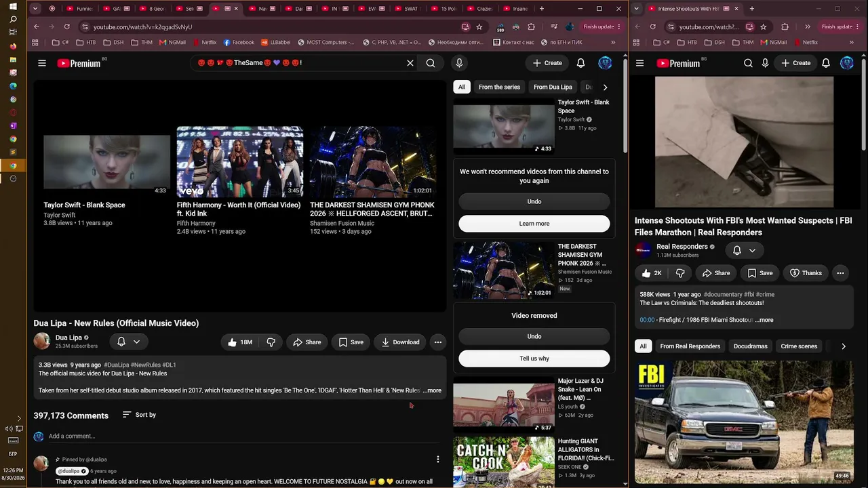
Task: Select the From Dua Lipa chip
Action: pyautogui.click(x=553, y=87)
